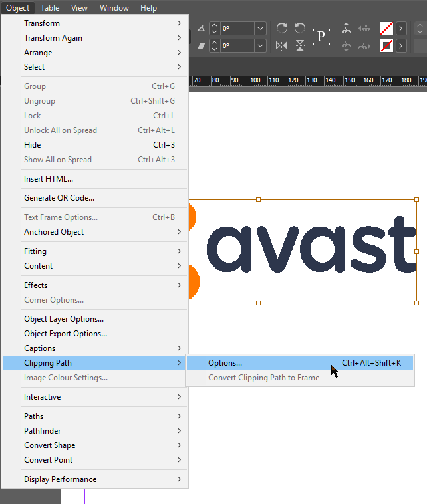The width and height of the screenshot is (427, 504).
Task: Click the top-right selection handle of the frame
Action: (417, 200)
